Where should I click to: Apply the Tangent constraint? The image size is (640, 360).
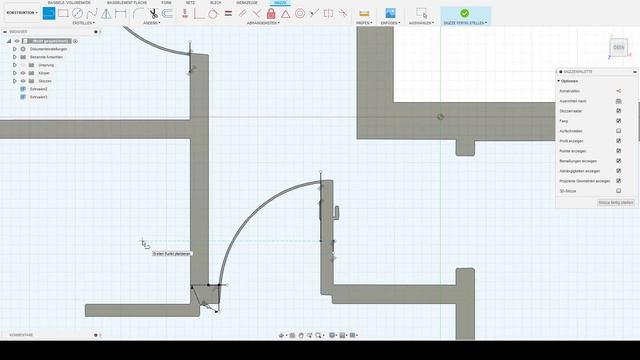point(213,13)
